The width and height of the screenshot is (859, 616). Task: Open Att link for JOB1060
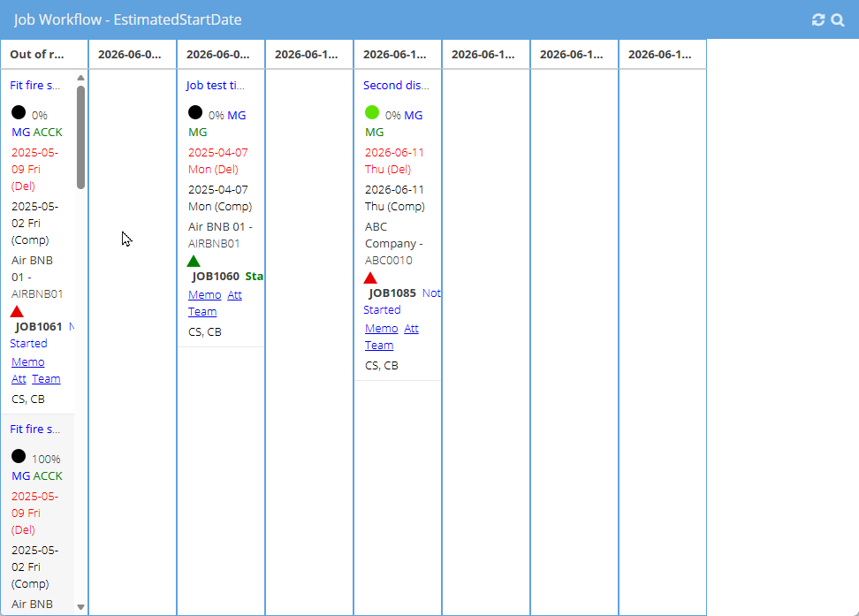coord(234,295)
